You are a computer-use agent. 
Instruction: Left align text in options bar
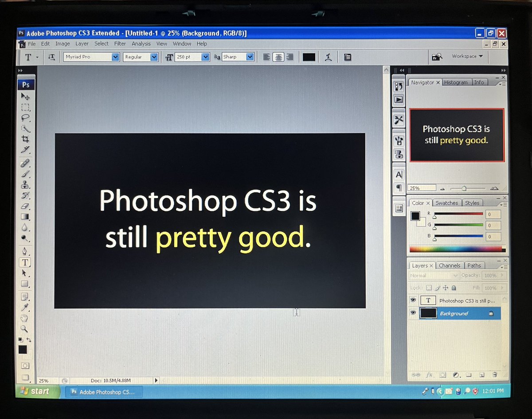pyautogui.click(x=266, y=57)
